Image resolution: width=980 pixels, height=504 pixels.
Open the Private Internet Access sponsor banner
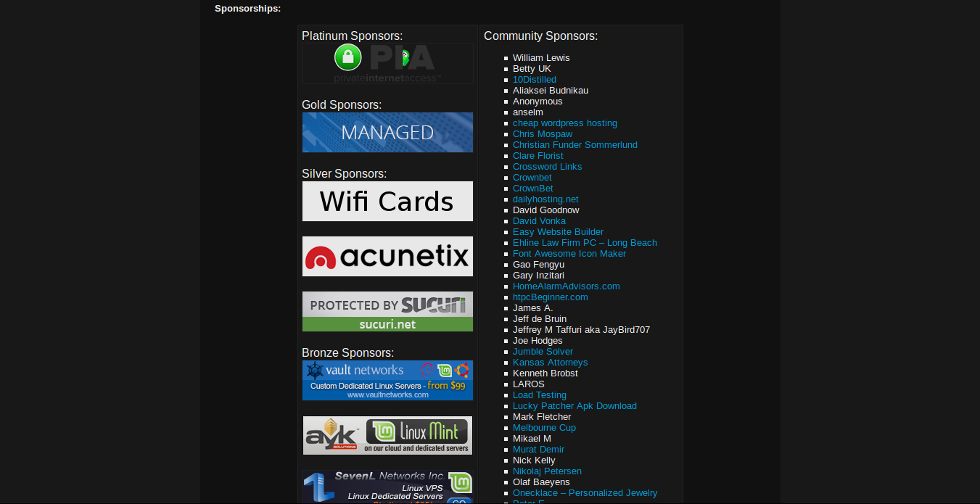(387, 64)
